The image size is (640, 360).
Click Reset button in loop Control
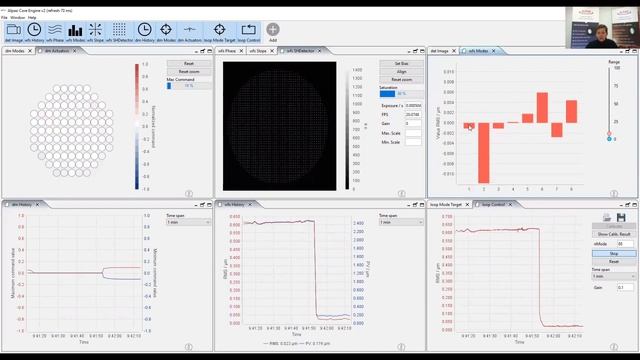tap(614, 261)
